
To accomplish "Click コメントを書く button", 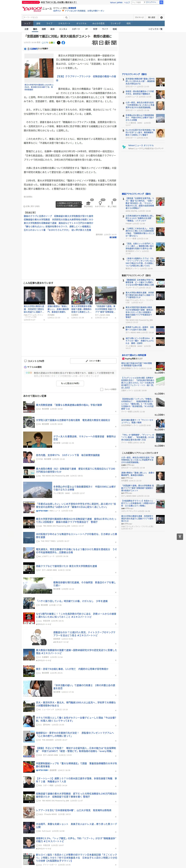I will (x=93, y=361).
